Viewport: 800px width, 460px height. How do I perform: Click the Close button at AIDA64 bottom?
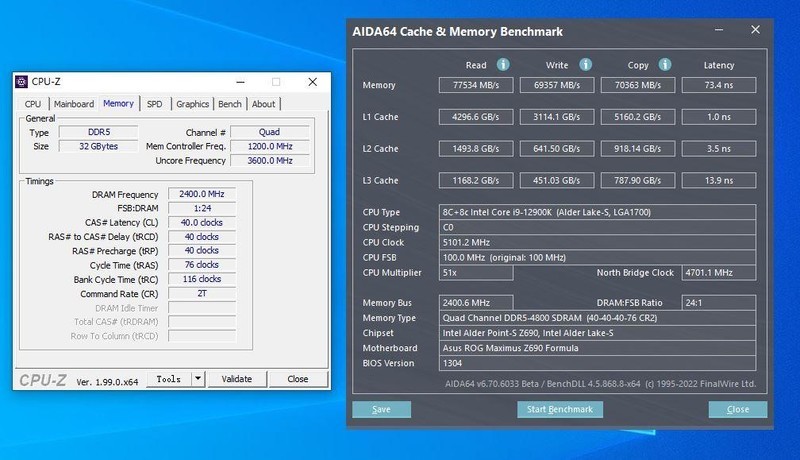pos(738,409)
